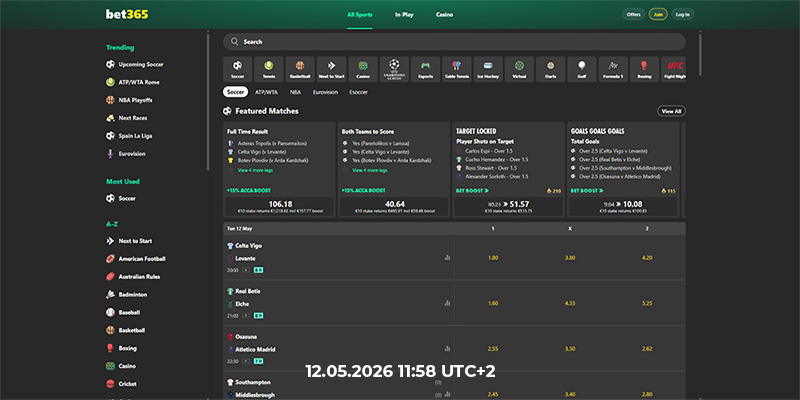Open American Football in the A-Z list

tap(136, 259)
